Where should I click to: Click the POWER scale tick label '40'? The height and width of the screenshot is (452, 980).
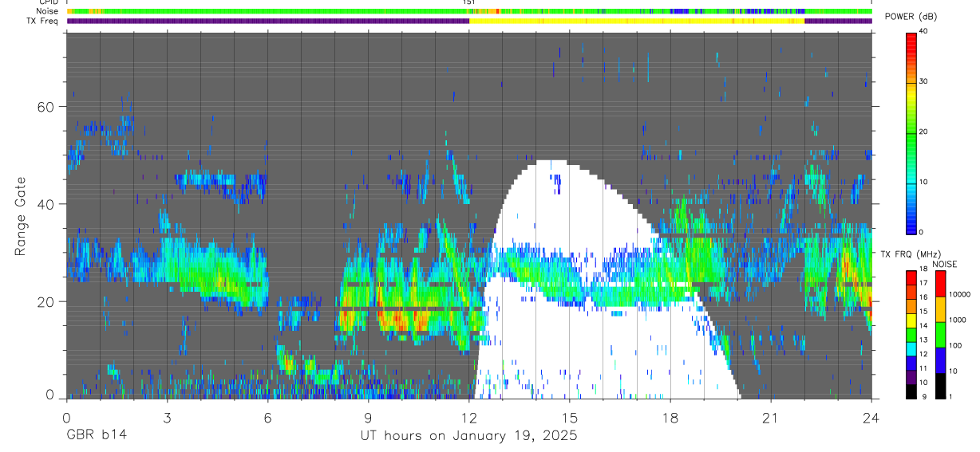coord(924,33)
